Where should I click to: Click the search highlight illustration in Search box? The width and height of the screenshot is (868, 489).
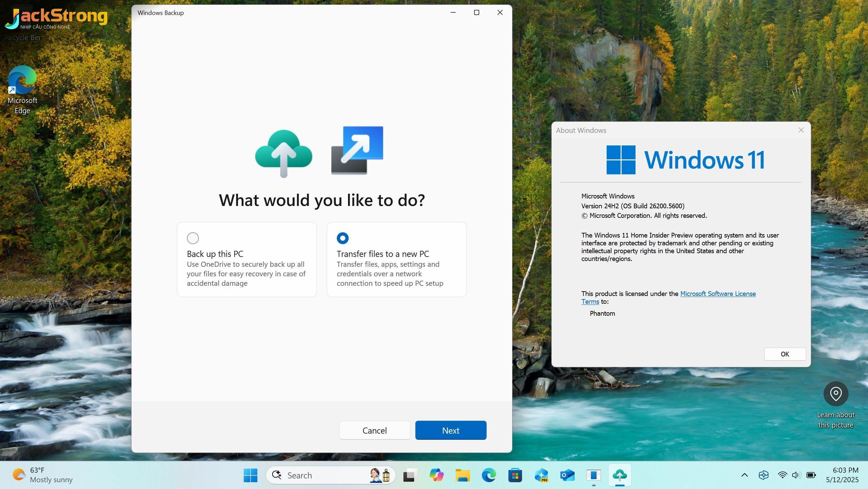[x=380, y=475]
